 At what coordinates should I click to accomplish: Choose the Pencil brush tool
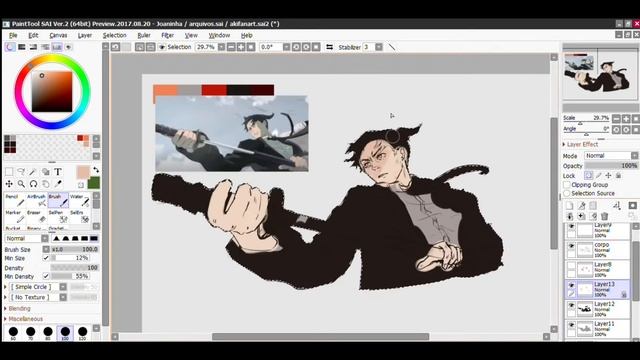(x=15, y=200)
